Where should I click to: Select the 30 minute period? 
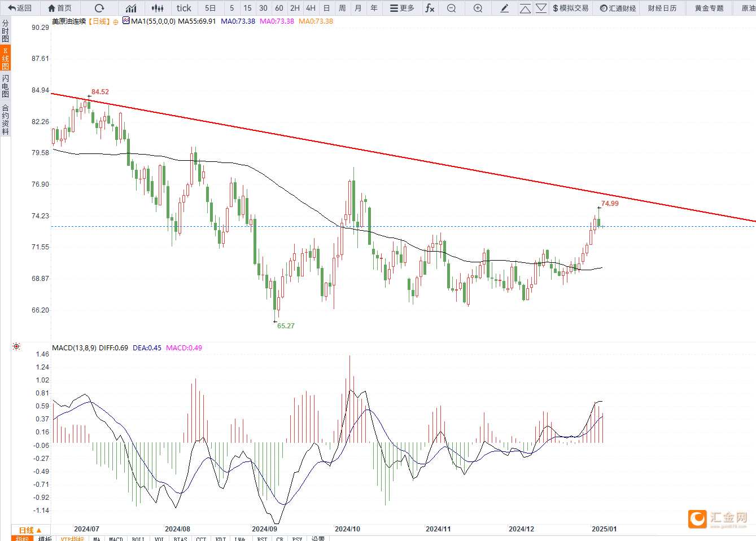[x=263, y=8]
